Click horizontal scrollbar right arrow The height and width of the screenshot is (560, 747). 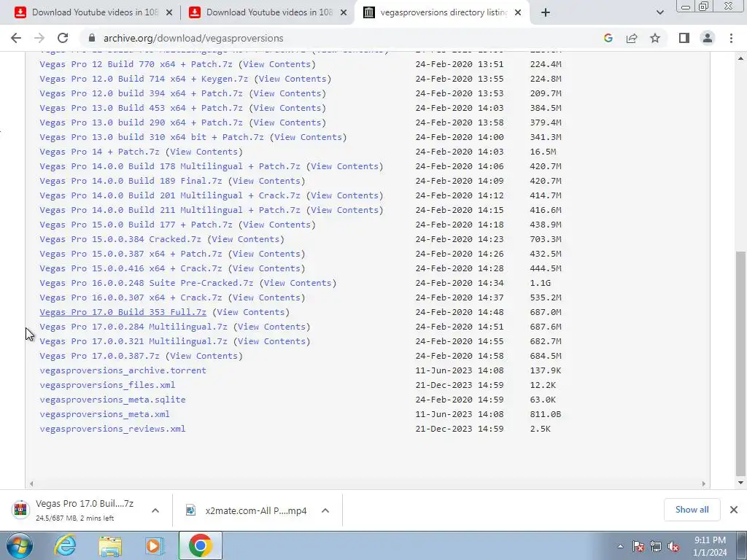click(704, 484)
